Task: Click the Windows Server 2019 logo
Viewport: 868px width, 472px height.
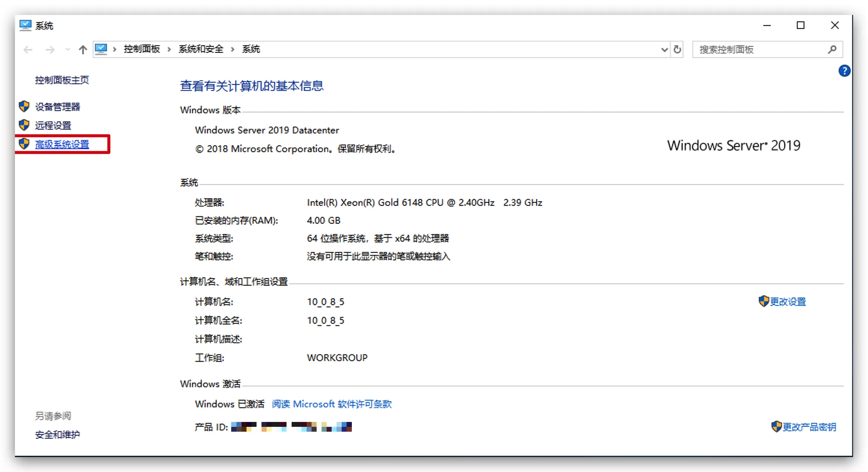Action: (x=734, y=146)
